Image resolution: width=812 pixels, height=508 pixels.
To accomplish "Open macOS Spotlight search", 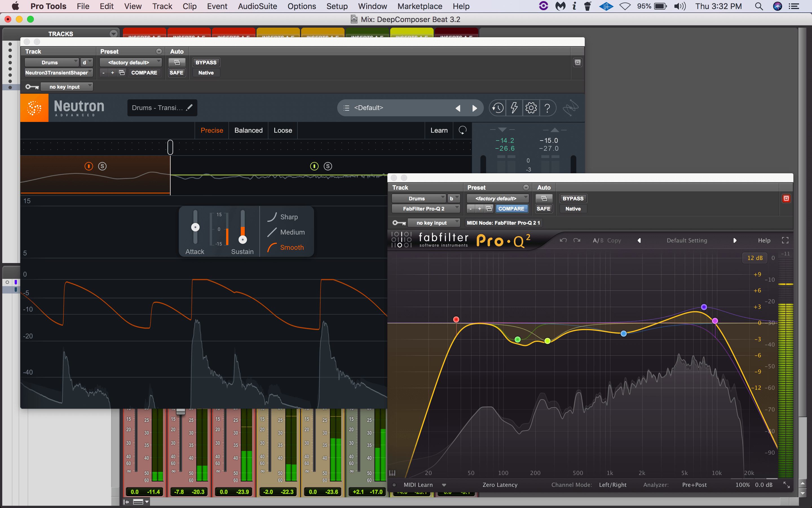I will point(759,6).
